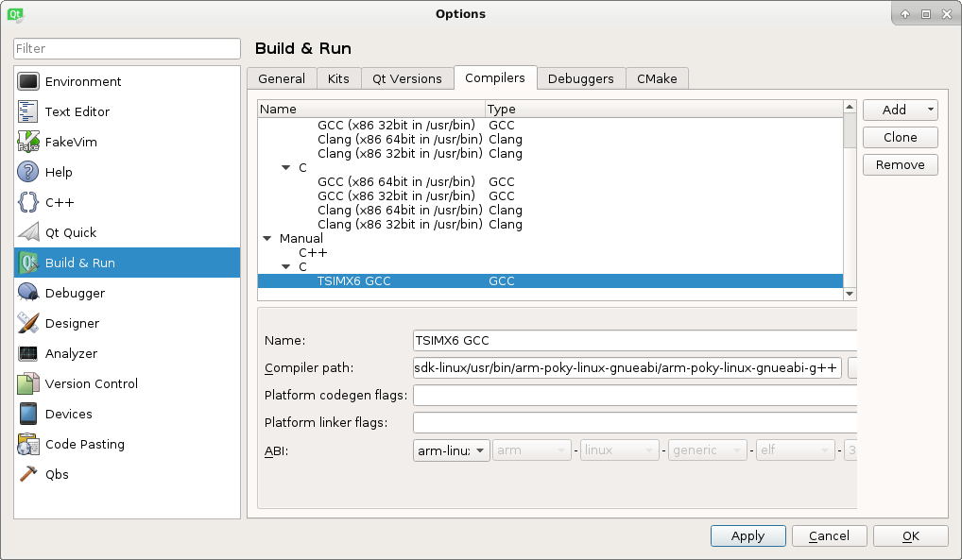
Task: Click the Name column header
Action: [x=371, y=110]
